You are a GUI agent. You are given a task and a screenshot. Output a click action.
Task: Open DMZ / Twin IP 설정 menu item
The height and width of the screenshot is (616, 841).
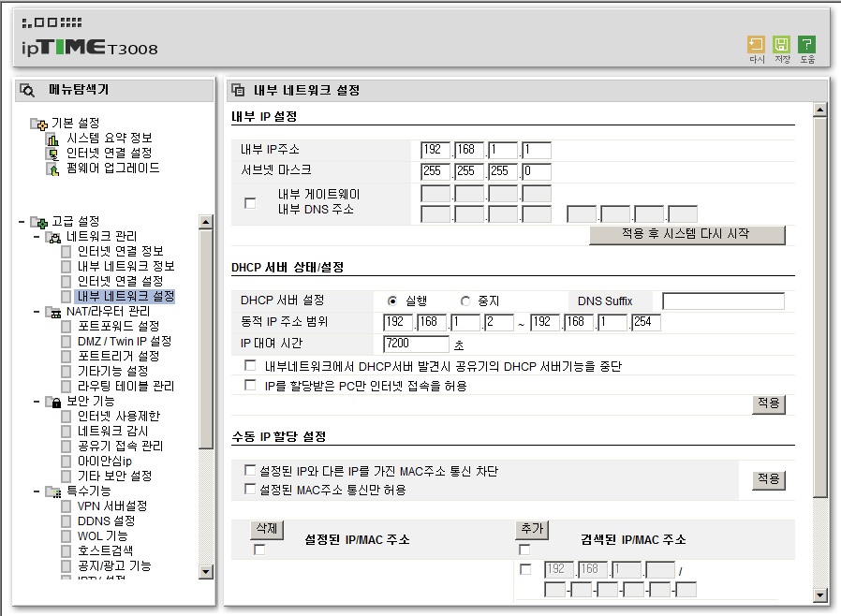click(125, 341)
